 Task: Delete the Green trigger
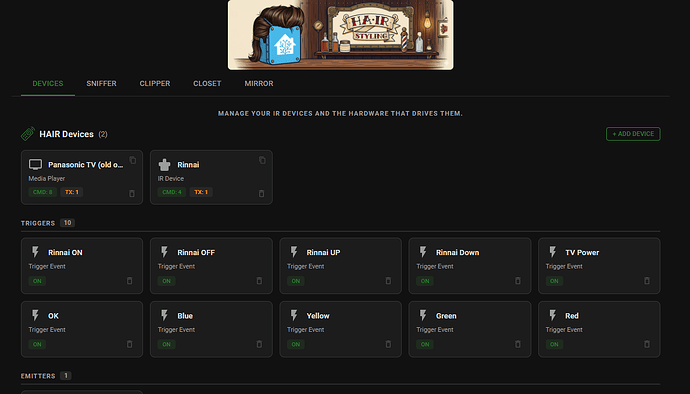tap(518, 344)
